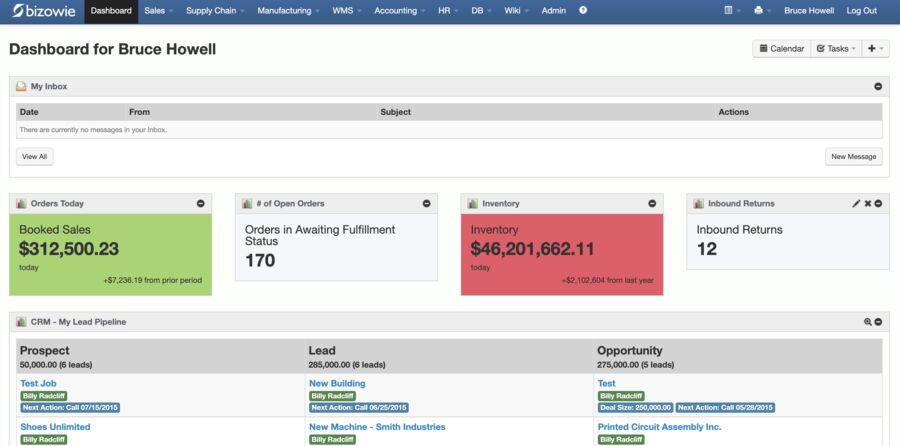
Task: Open the New Building lead link
Action: click(x=337, y=383)
